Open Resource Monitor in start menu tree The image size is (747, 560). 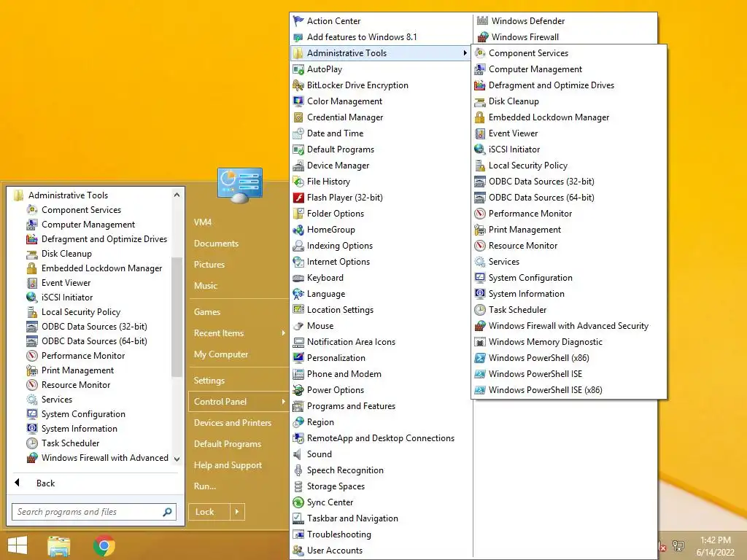[76, 385]
